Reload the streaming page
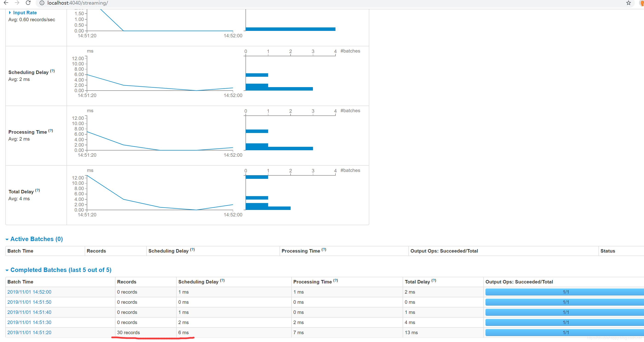 (x=28, y=3)
